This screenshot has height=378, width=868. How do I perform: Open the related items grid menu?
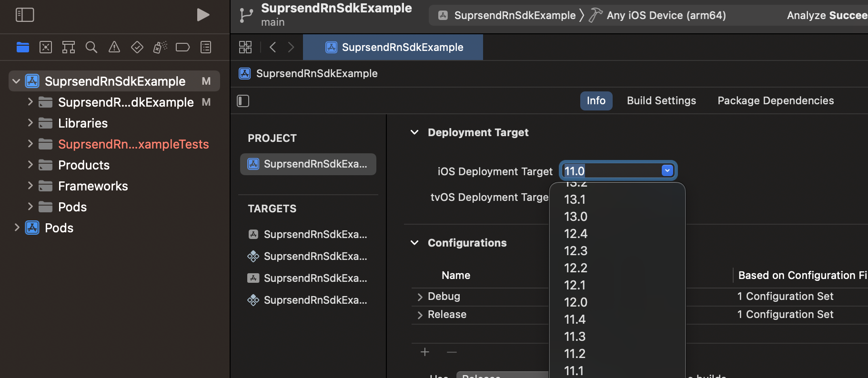(x=245, y=47)
